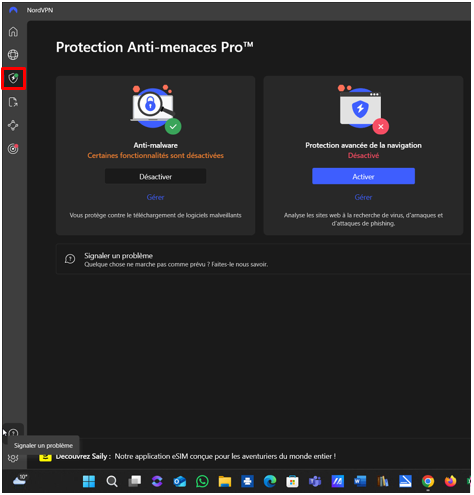Open the globe server list icon
The width and height of the screenshot is (474, 495).
(13, 55)
